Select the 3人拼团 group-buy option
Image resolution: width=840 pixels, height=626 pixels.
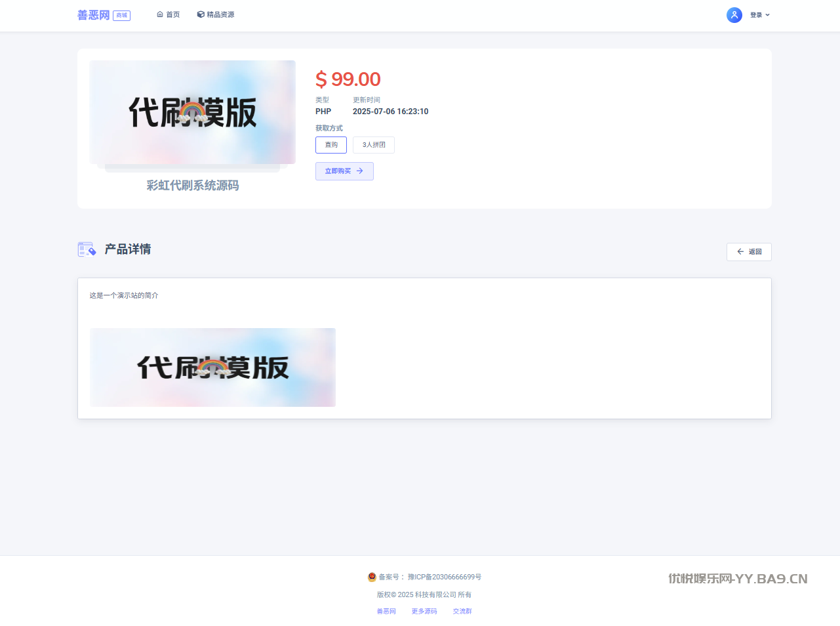pos(374,145)
